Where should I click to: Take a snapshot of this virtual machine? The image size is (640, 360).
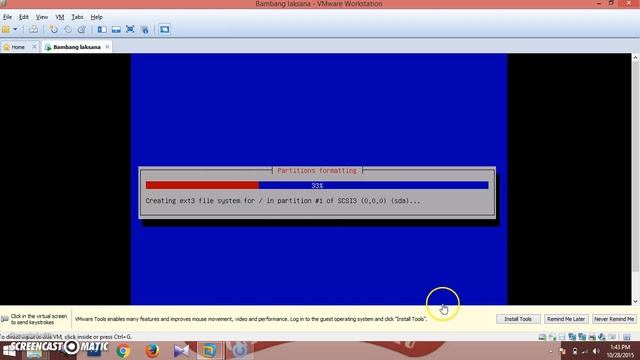(53, 29)
